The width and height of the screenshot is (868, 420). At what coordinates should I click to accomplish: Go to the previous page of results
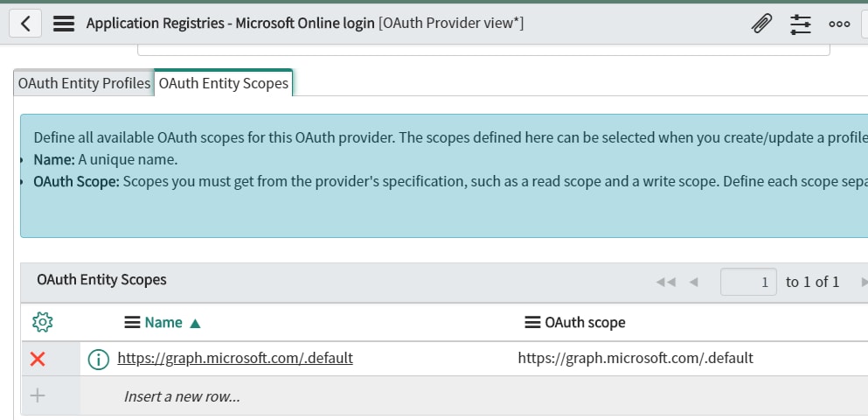point(693,282)
